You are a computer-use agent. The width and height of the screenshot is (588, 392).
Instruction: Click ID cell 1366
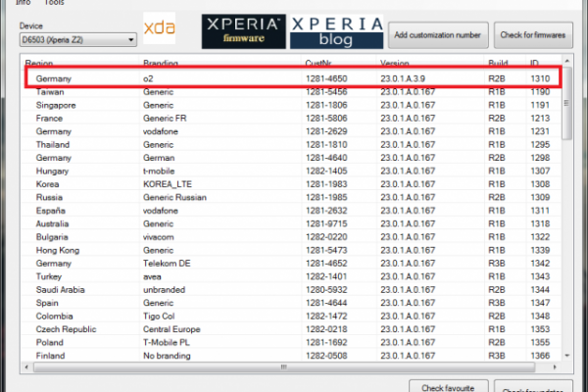pyautogui.click(x=540, y=356)
